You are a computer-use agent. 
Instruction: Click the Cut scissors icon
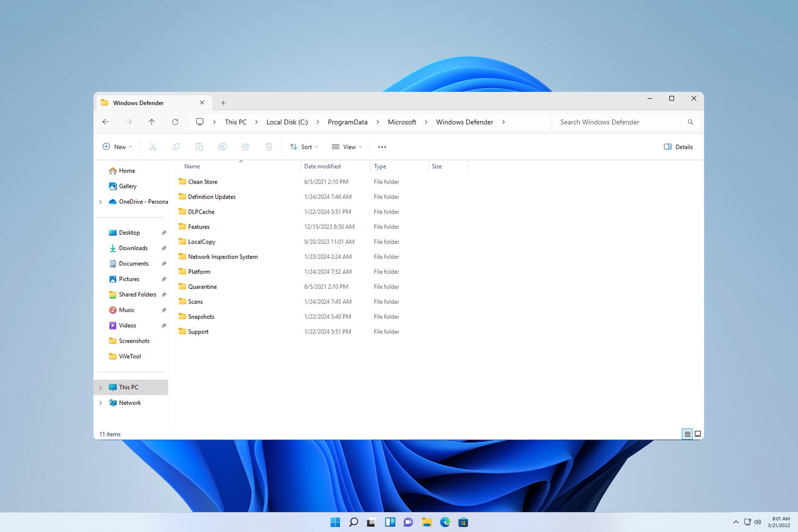(153, 147)
